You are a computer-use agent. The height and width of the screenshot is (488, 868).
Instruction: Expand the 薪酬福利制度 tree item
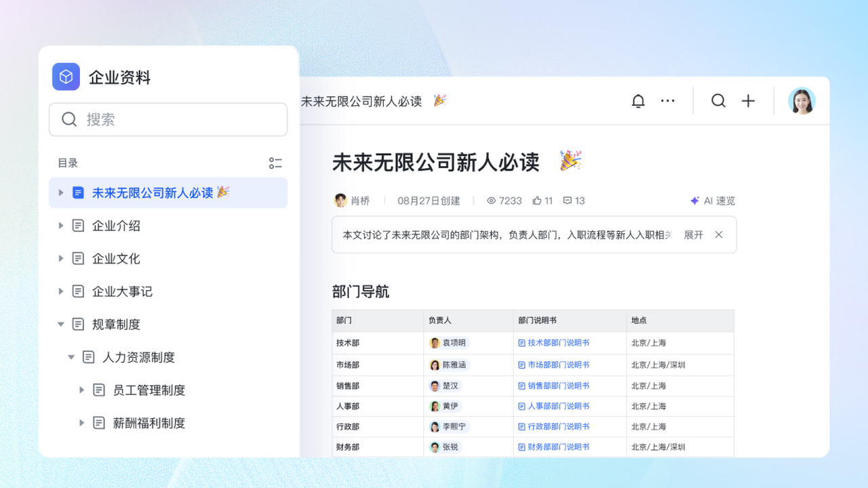81,423
